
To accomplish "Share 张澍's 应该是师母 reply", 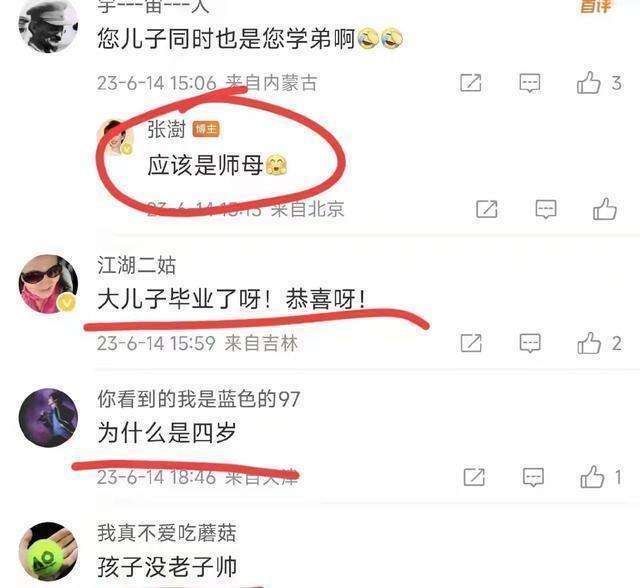I will tap(487, 209).
